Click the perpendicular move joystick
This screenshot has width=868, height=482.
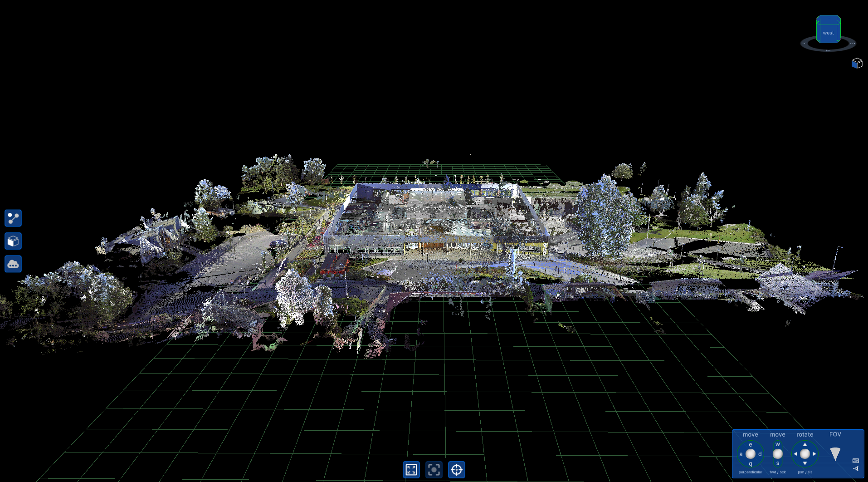coord(751,454)
